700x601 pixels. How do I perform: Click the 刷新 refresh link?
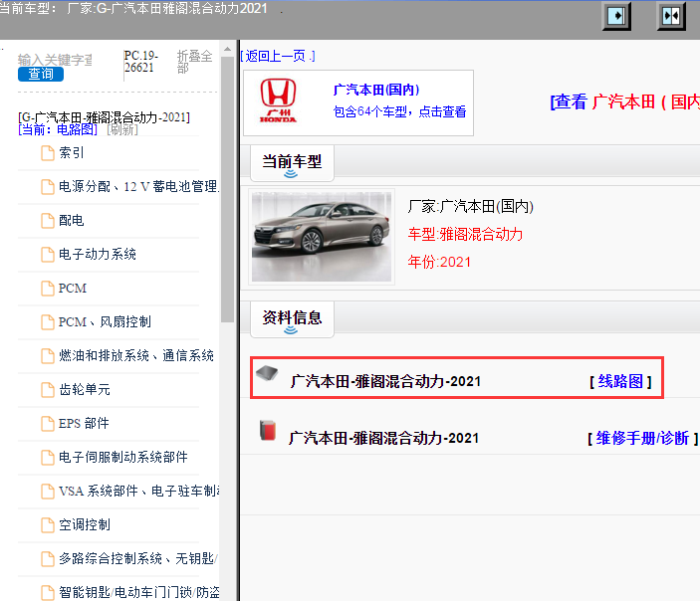[122, 129]
